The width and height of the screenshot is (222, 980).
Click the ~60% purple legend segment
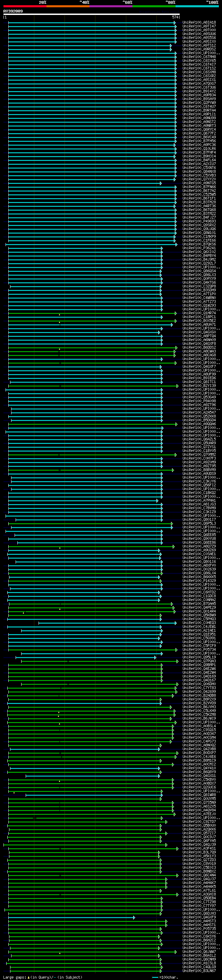click(x=111, y=6)
